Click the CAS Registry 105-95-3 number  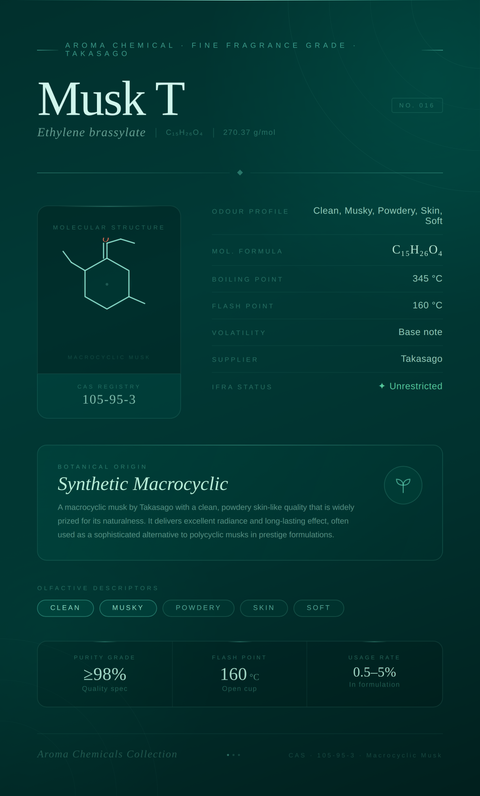tap(109, 400)
